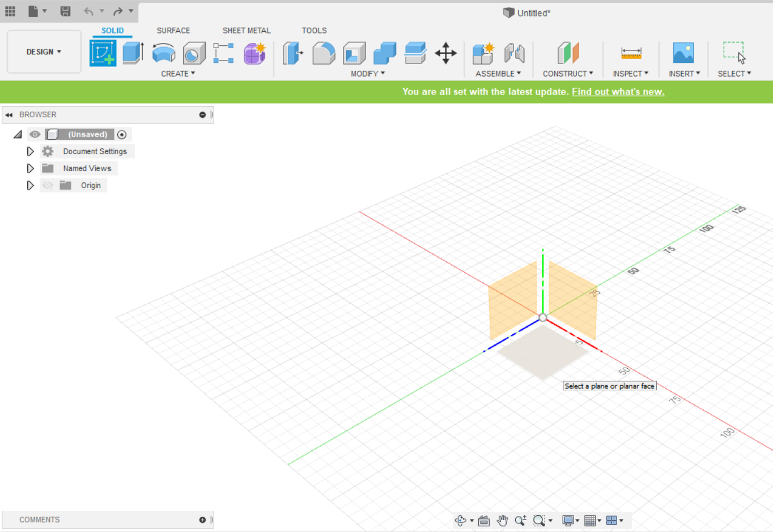Screen dimensions: 773x532
Task: Toggle visibility of the (Unsaved) component
Action: tap(35, 135)
